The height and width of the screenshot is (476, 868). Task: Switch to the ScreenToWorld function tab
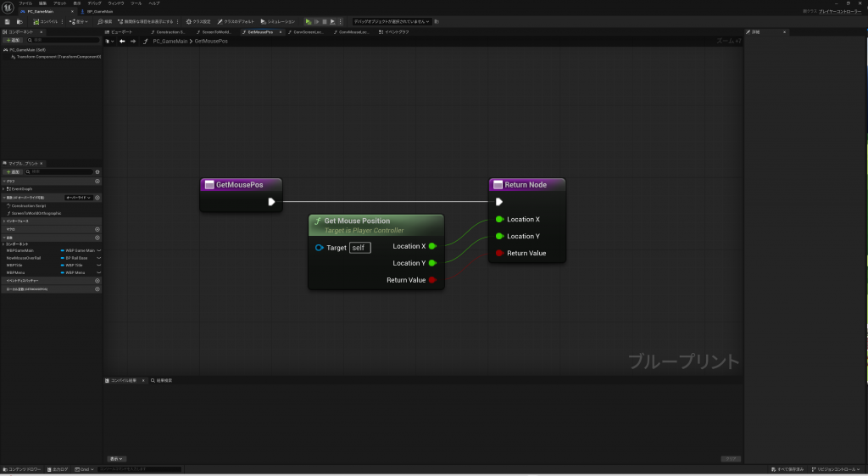214,32
